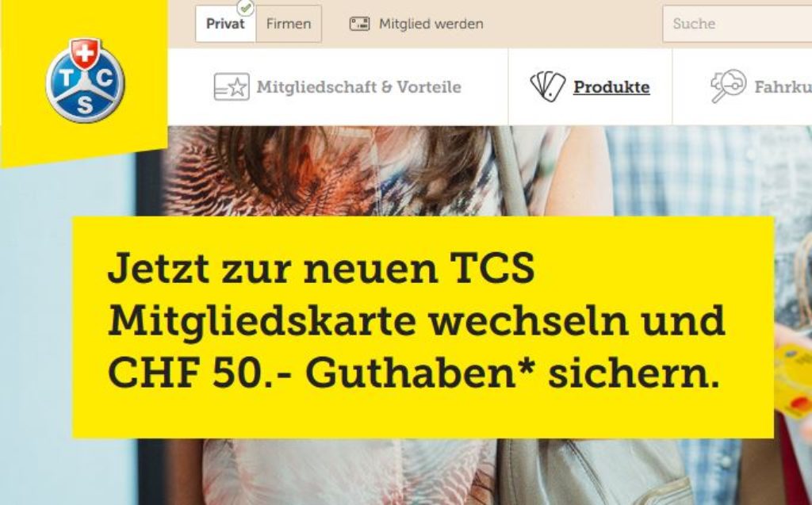
Task: Open the Mitglied werden link
Action: [431, 24]
